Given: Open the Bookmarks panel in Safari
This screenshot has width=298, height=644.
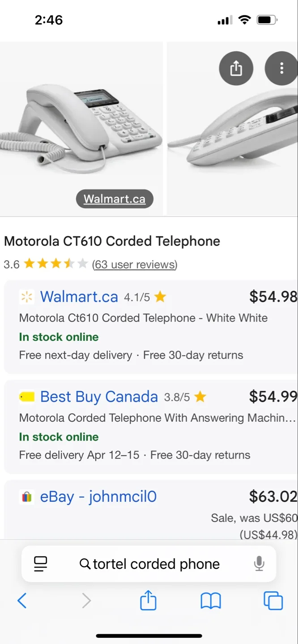Looking at the screenshot, I should tap(210, 601).
